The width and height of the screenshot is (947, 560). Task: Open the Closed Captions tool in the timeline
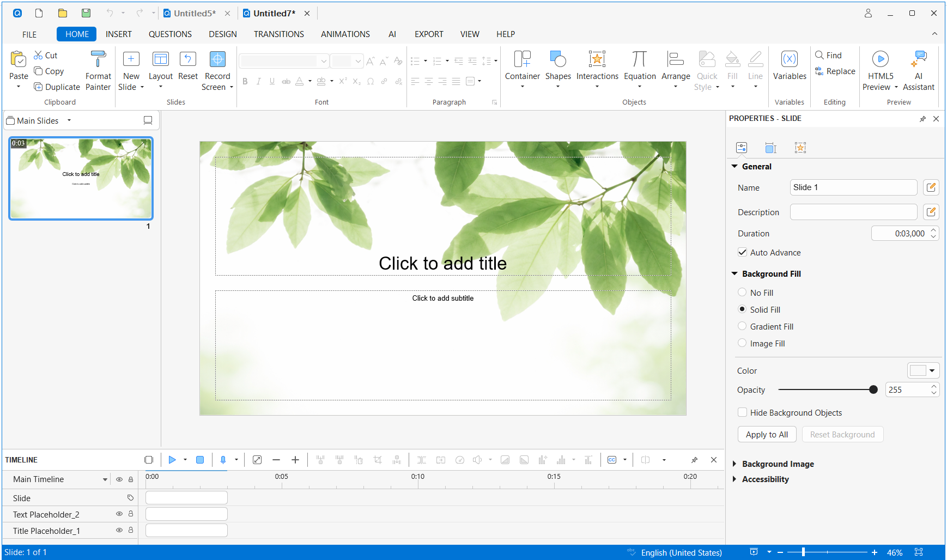(611, 460)
